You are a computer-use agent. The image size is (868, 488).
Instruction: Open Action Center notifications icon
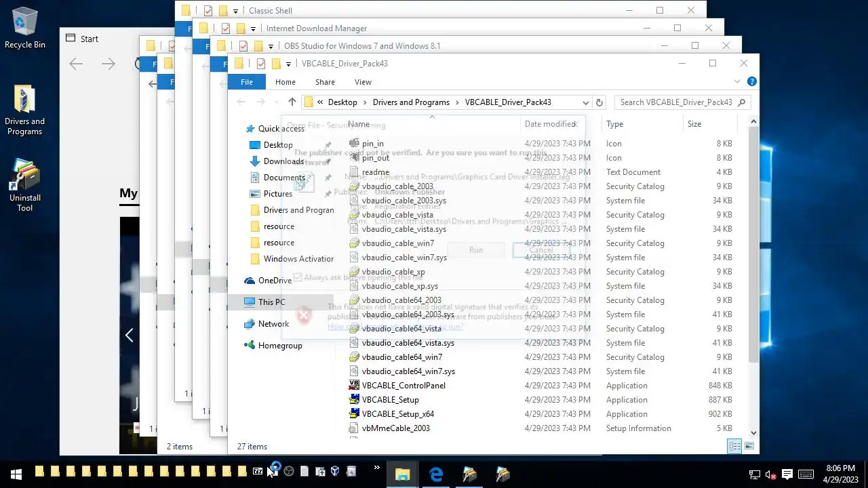787,474
